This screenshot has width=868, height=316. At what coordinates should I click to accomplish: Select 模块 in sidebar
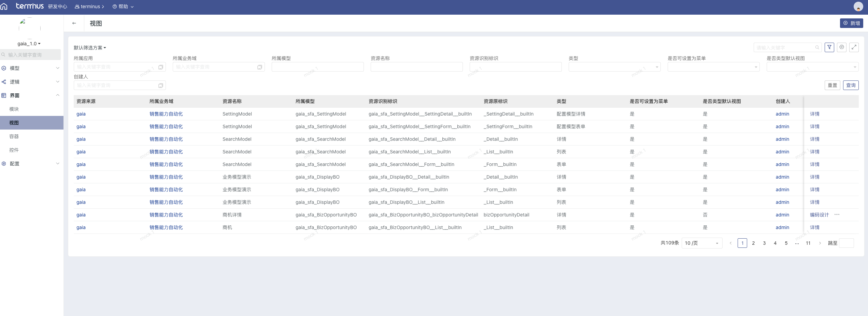coord(32,109)
